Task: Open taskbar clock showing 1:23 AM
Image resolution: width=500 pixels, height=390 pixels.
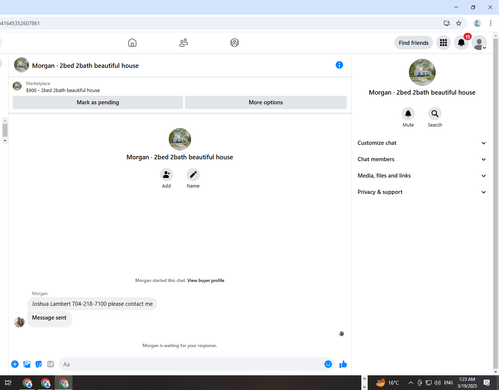Action: (467, 383)
